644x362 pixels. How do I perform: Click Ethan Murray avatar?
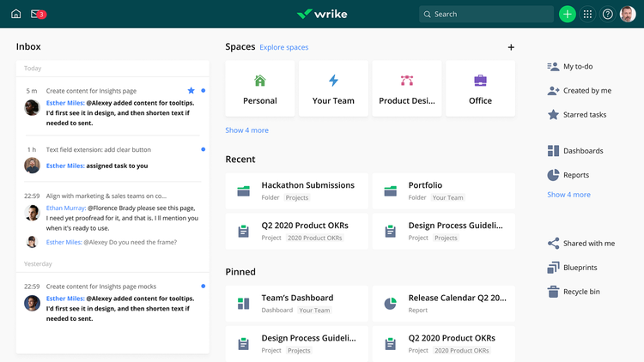pos(32,213)
